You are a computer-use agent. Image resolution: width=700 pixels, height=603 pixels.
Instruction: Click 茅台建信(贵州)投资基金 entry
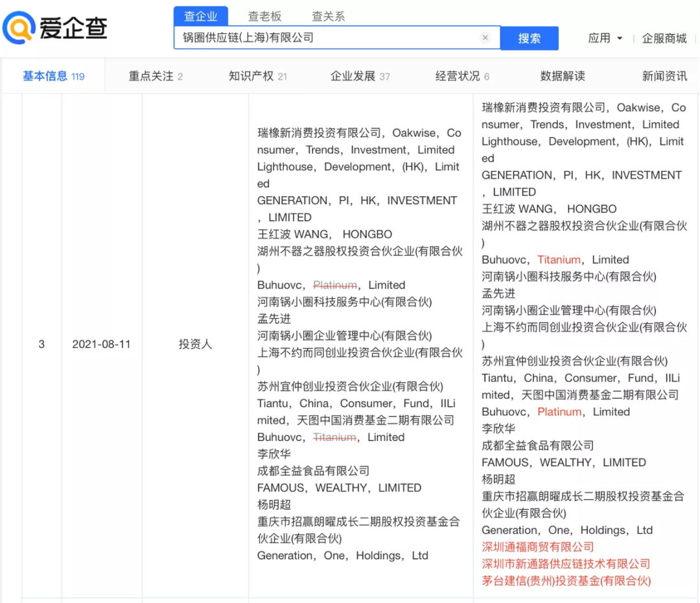[565, 581]
